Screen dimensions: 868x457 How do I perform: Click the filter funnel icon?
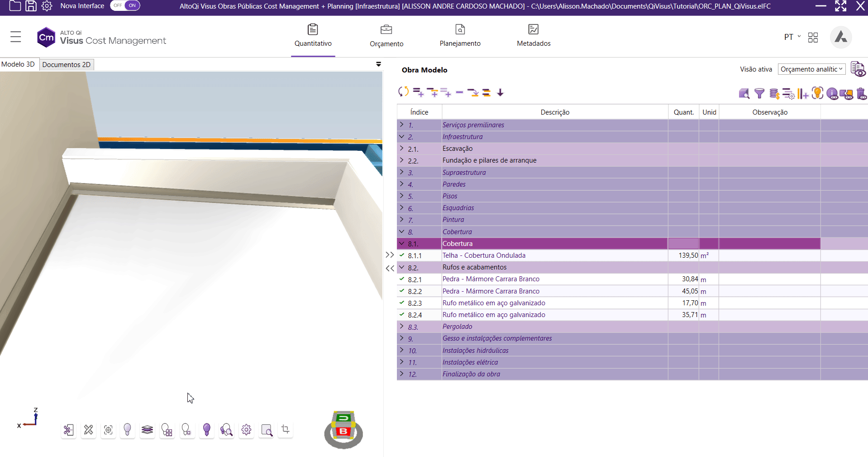[x=759, y=94]
